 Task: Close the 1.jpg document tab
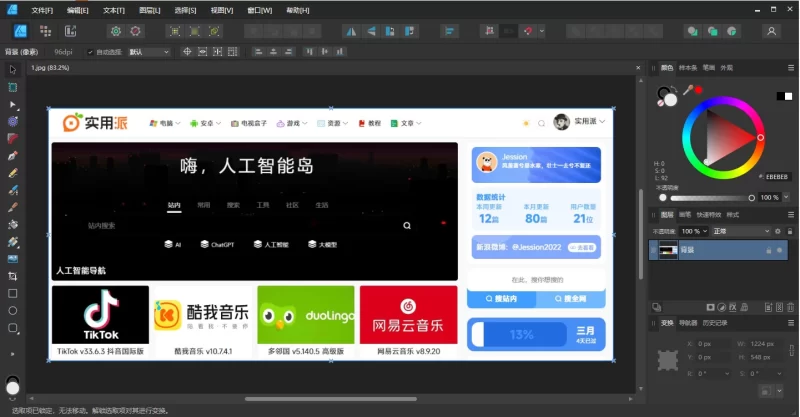tap(638, 67)
